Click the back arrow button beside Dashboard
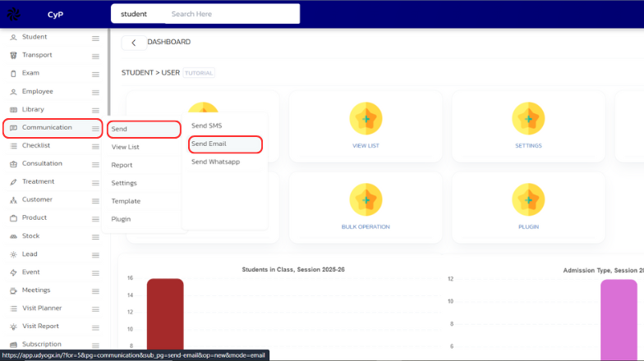This screenshot has width=644, height=361. [133, 43]
